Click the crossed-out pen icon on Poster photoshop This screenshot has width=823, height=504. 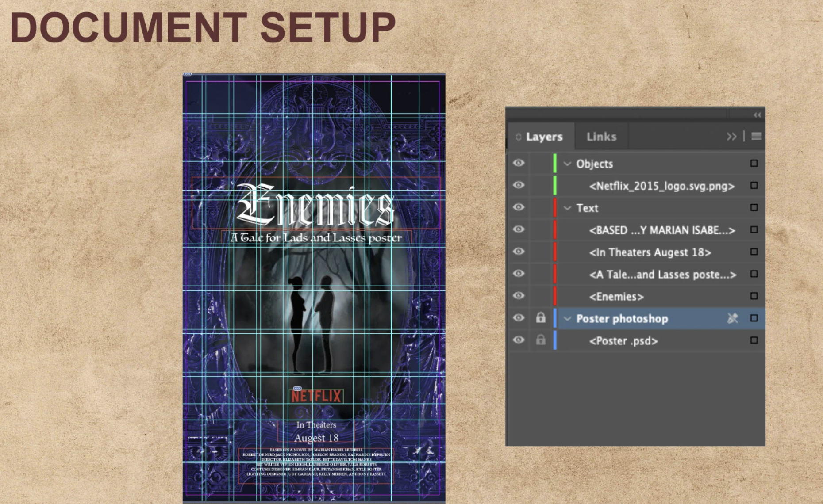point(733,318)
